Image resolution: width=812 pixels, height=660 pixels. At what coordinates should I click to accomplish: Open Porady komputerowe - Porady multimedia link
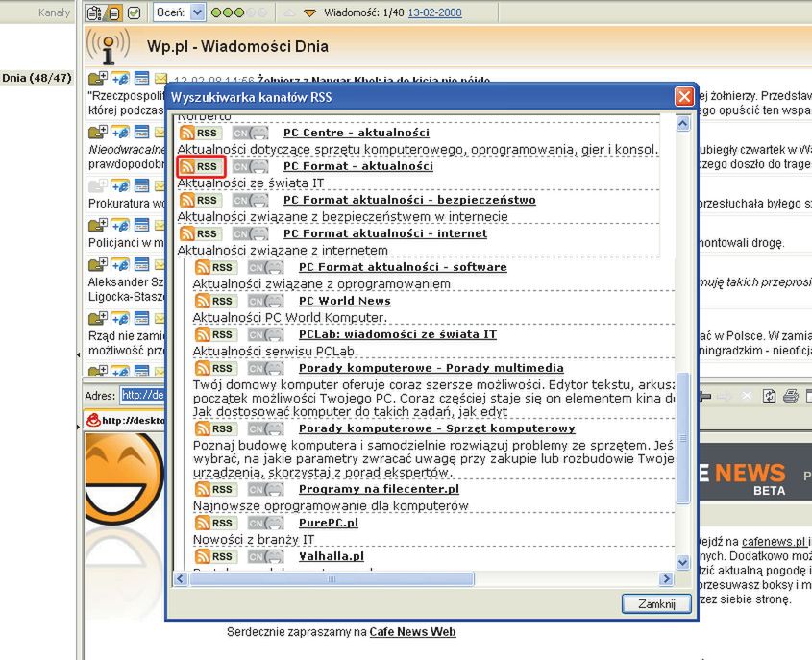point(431,368)
